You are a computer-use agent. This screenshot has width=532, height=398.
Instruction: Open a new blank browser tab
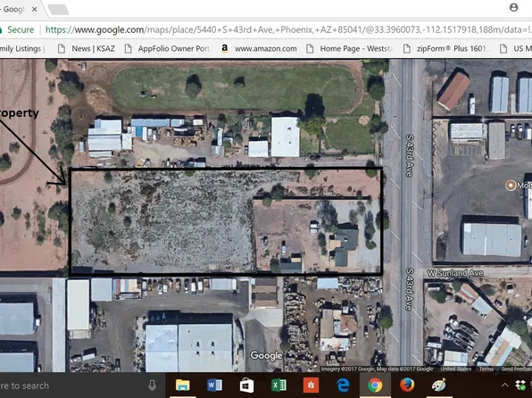(x=58, y=10)
